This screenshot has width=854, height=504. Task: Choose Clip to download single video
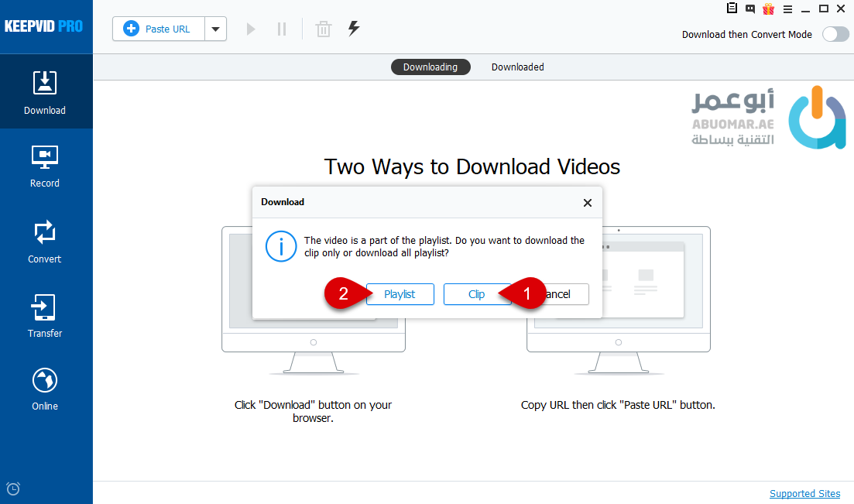tap(475, 294)
